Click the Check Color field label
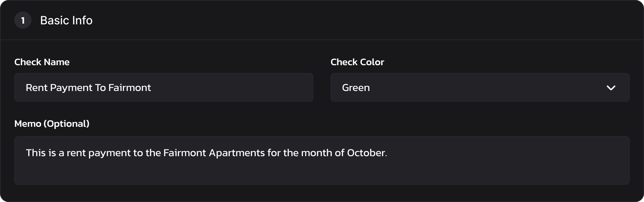Viewport: 644px width, 202px height. [357, 62]
